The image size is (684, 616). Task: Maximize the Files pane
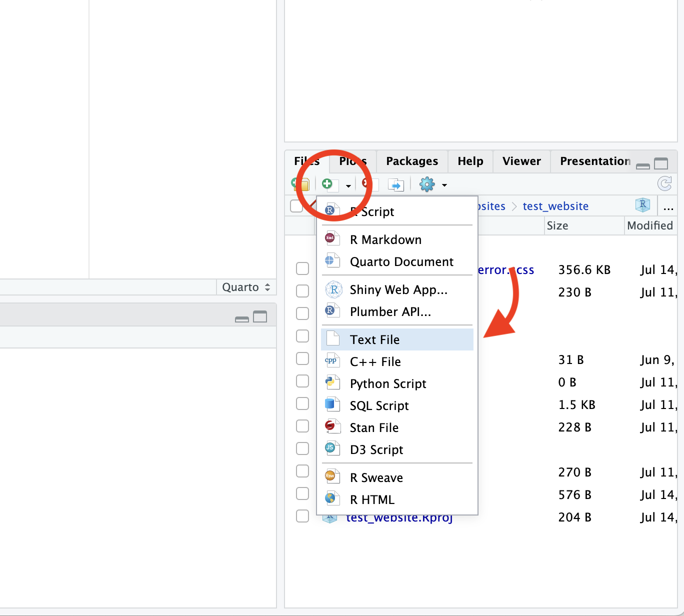coord(661,163)
